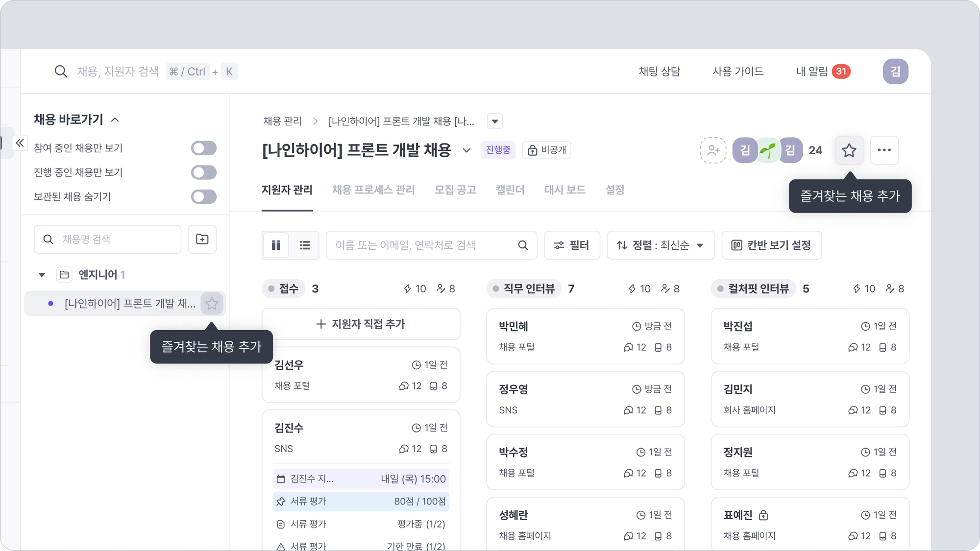
Task: Click the sprout avatar in member list
Action: click(768, 150)
